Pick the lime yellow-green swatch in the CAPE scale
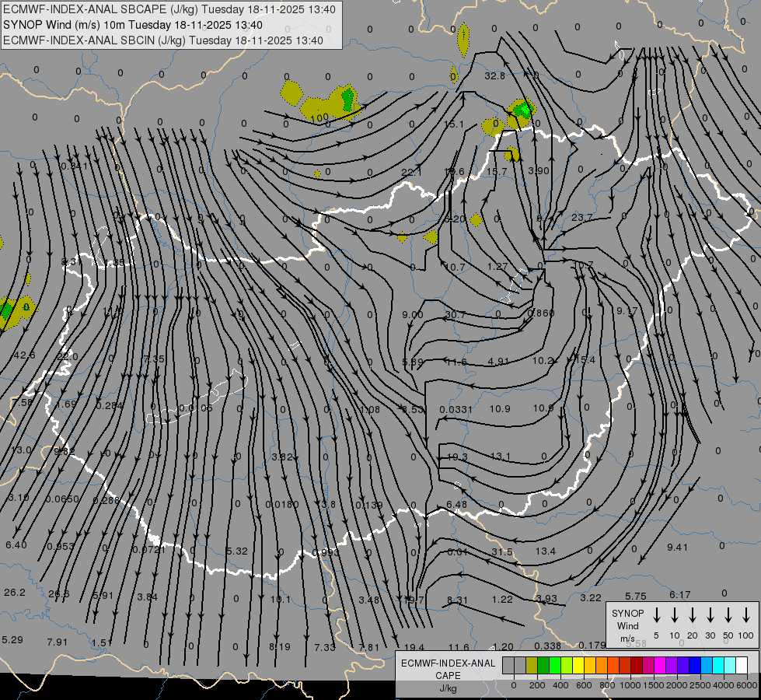This screenshot has height=700, width=761. click(567, 665)
